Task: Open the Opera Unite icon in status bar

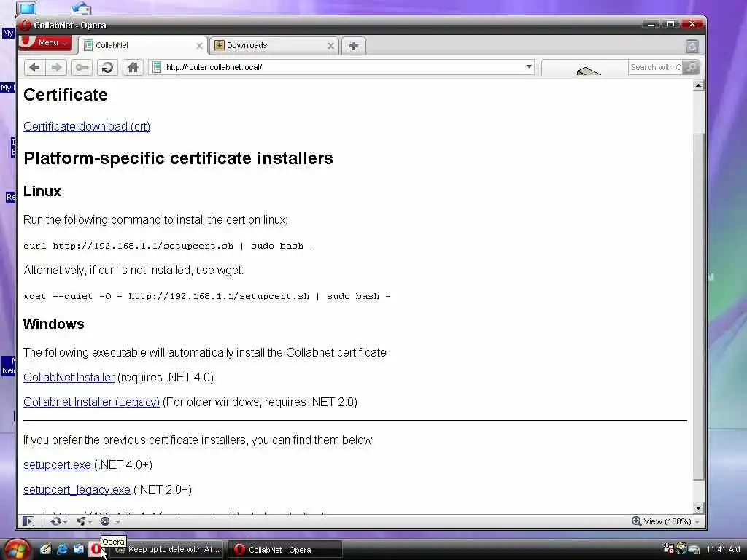Action: 80,521
